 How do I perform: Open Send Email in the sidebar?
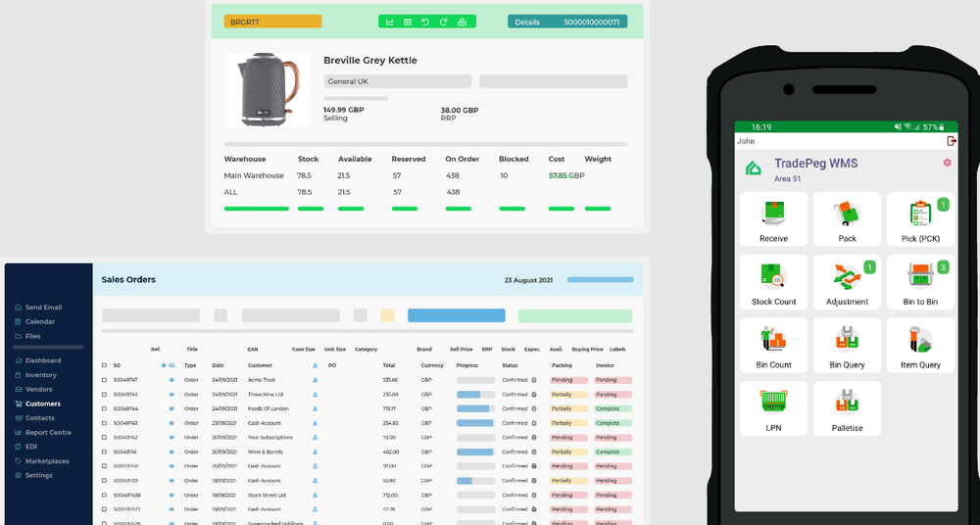[38, 308]
